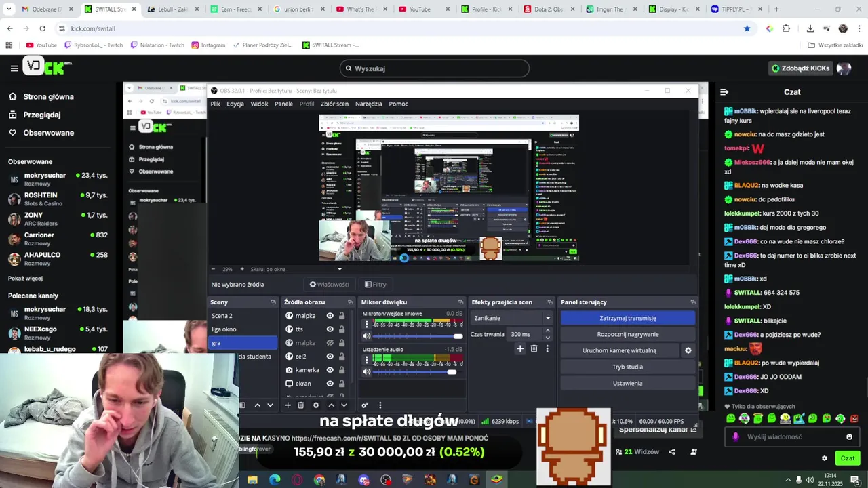Open chat settings gear
The height and width of the screenshot is (488, 868).
click(825, 458)
